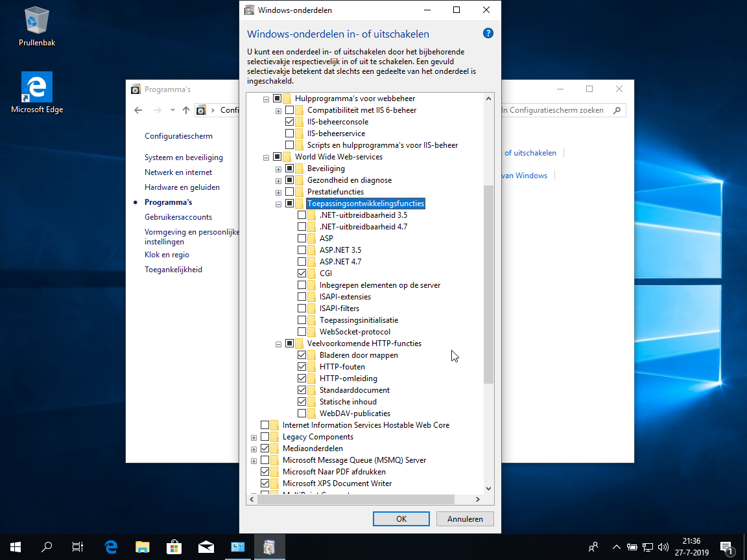Open Systeem en beveiliging category

coord(184,157)
